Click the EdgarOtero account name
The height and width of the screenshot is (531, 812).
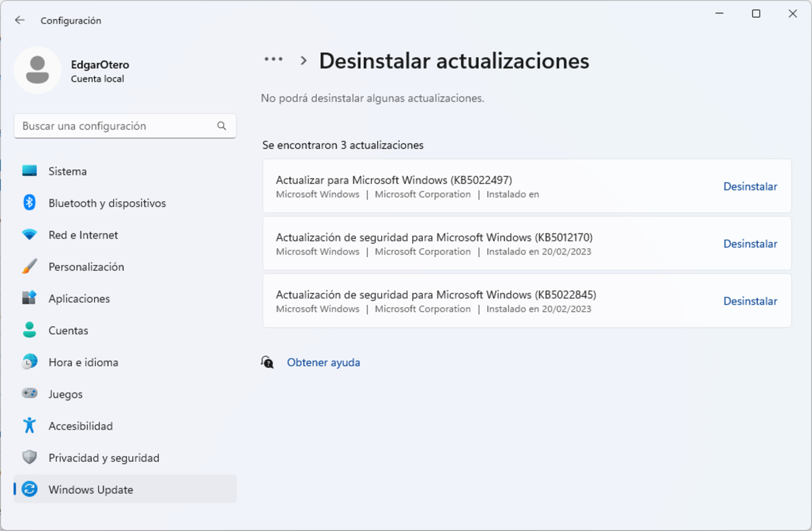100,65
